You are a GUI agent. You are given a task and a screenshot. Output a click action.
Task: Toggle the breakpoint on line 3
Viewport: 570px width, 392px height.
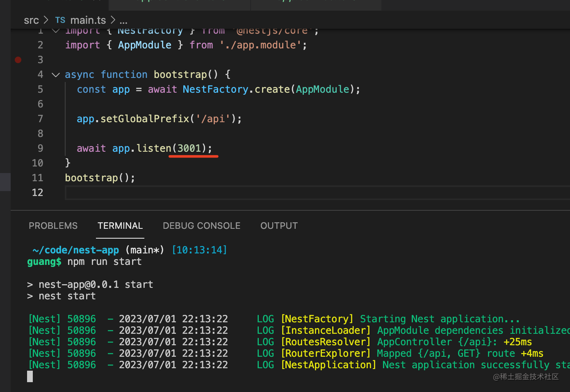click(x=18, y=60)
